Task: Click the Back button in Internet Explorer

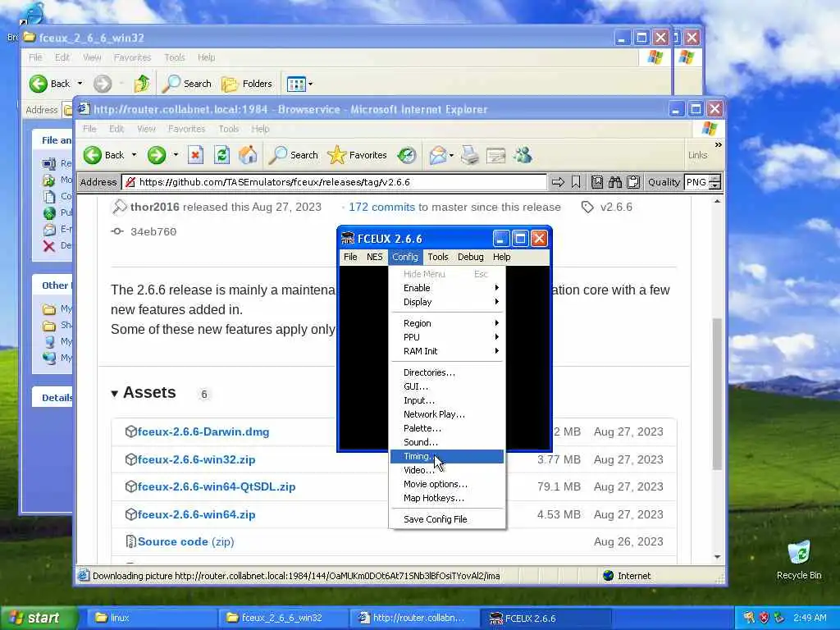Action: click(x=104, y=155)
